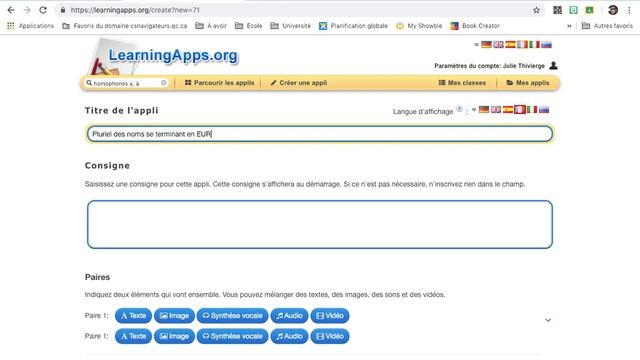The image size is (640, 360).
Task: Add Vidéo to second Paire 1 row
Action: tap(330, 336)
